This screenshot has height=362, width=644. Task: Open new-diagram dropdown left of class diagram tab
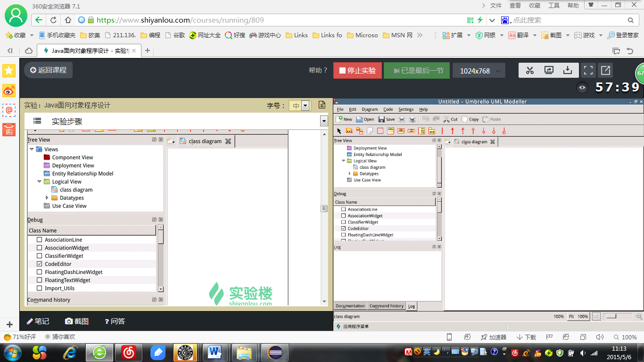448,142
